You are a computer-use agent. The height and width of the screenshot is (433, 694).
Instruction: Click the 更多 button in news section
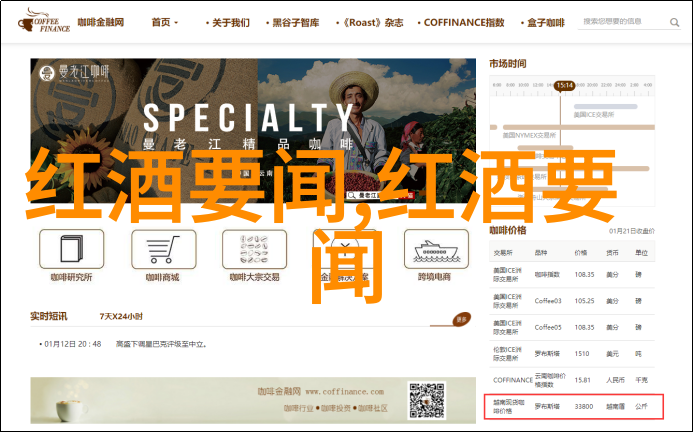click(461, 320)
